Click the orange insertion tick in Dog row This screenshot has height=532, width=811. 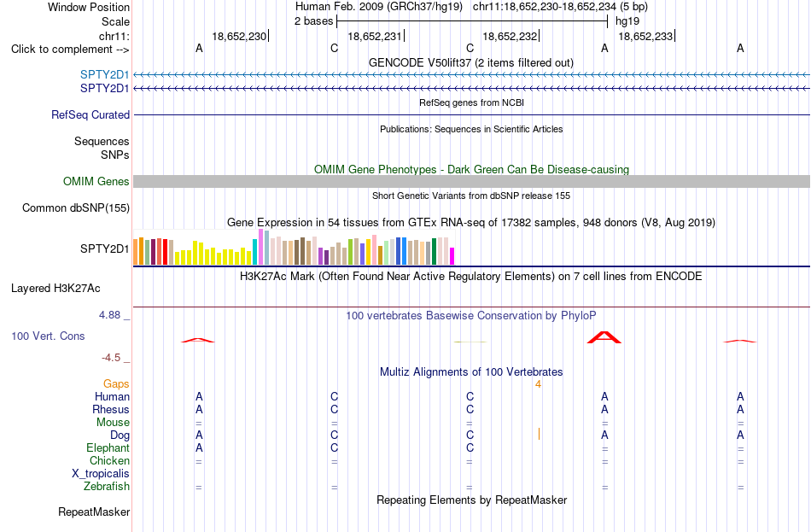coord(539,434)
